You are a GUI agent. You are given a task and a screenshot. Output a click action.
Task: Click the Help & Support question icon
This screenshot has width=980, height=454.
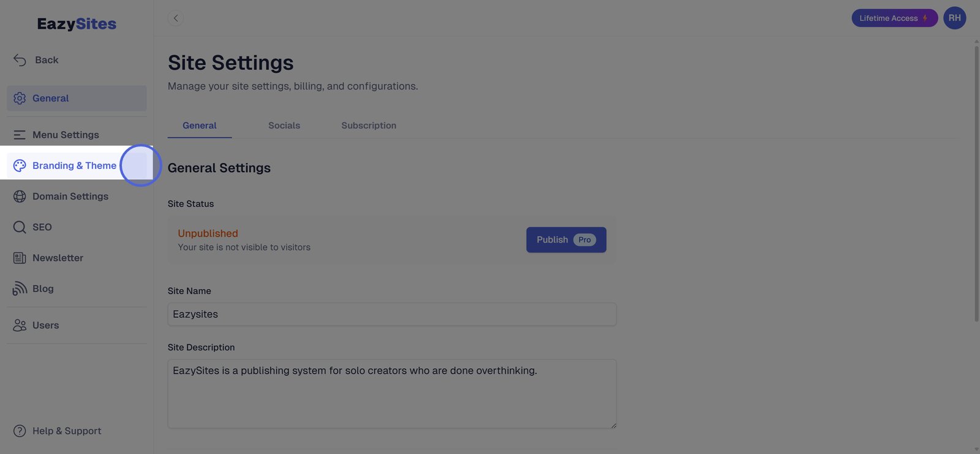(x=20, y=431)
